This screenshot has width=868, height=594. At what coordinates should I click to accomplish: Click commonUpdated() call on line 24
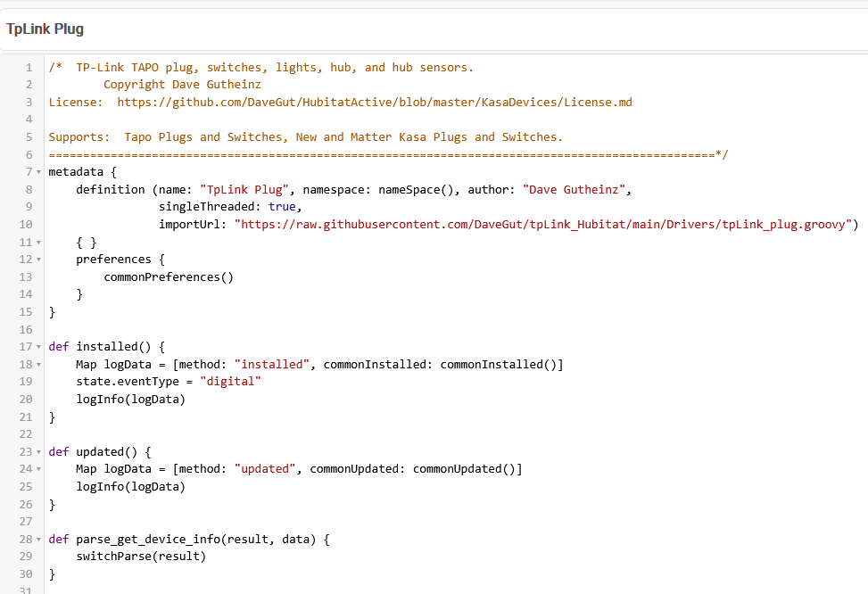pos(464,469)
